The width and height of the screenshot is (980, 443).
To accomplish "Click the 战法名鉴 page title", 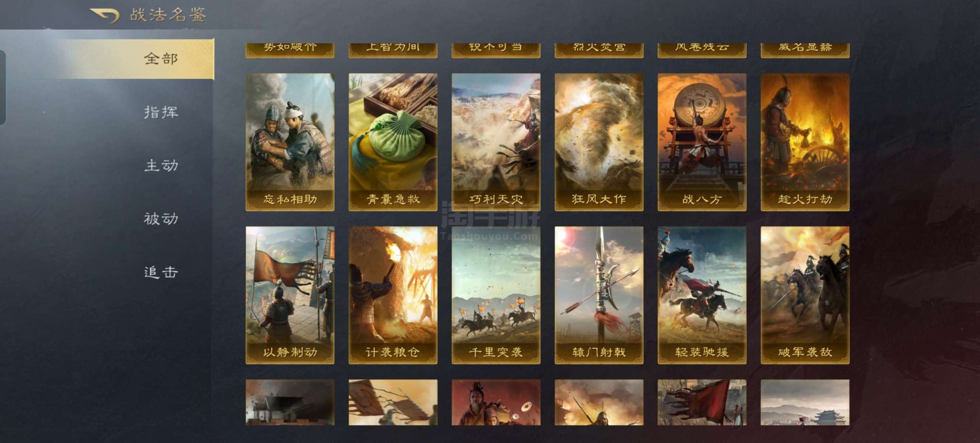I will click(168, 15).
